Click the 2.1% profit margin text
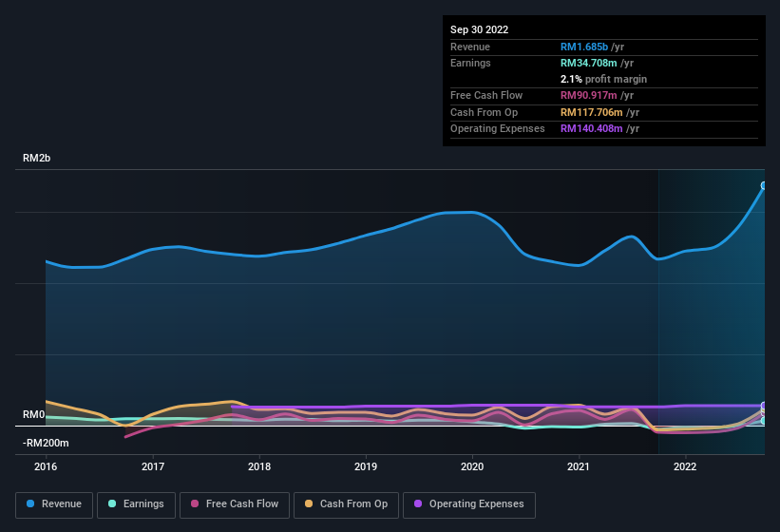 pyautogui.click(x=603, y=79)
